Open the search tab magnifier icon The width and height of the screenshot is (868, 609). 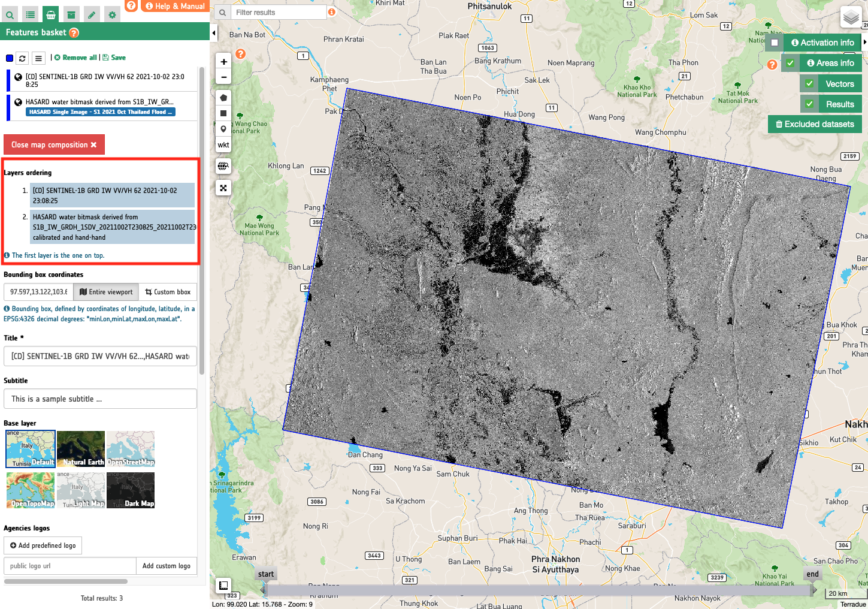click(10, 15)
